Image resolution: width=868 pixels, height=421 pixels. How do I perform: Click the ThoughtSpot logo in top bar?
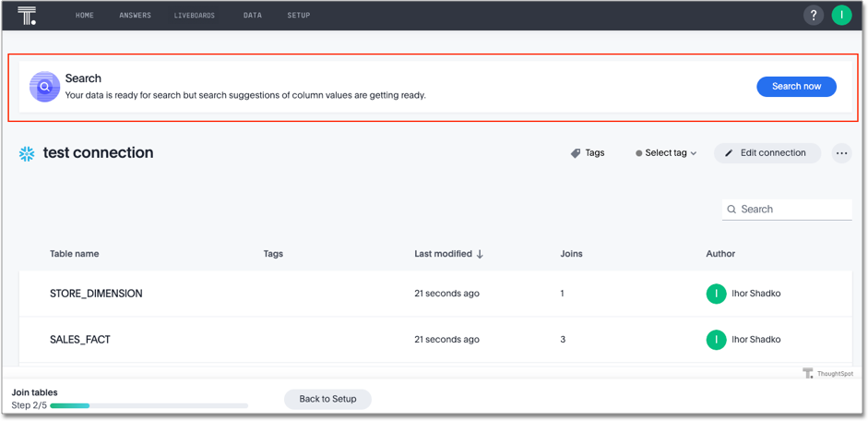[27, 16]
